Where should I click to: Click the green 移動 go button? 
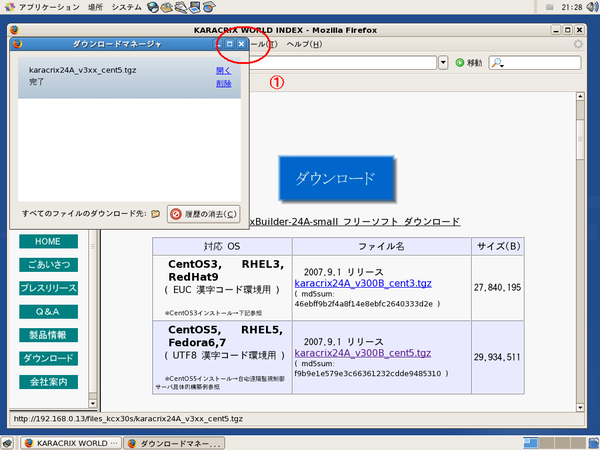[x=469, y=62]
